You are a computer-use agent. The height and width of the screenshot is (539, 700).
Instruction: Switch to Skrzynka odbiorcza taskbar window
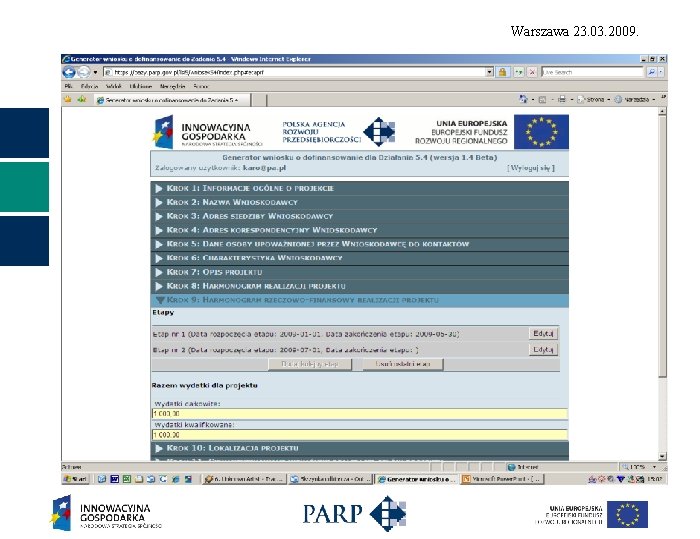(330, 479)
